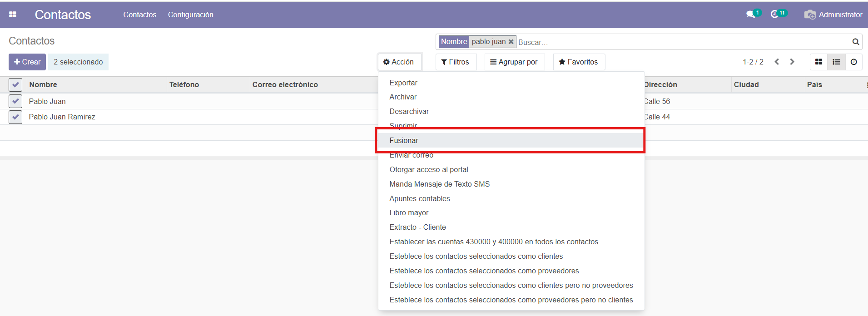Select Fusionar from the action menu

point(404,140)
